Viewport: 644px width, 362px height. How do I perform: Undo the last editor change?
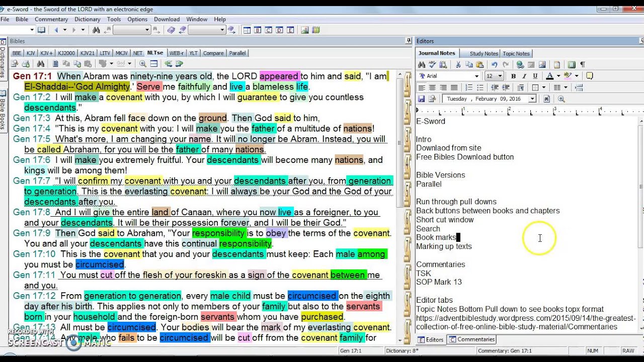click(x=494, y=64)
